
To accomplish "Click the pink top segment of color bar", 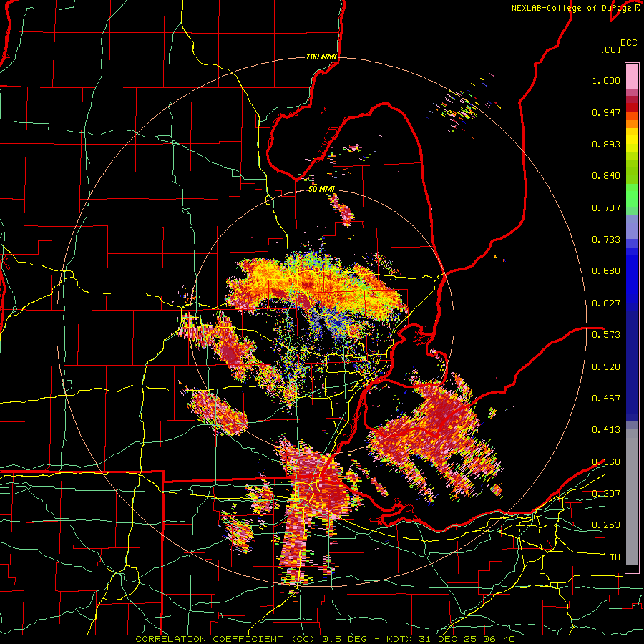I will click(632, 77).
